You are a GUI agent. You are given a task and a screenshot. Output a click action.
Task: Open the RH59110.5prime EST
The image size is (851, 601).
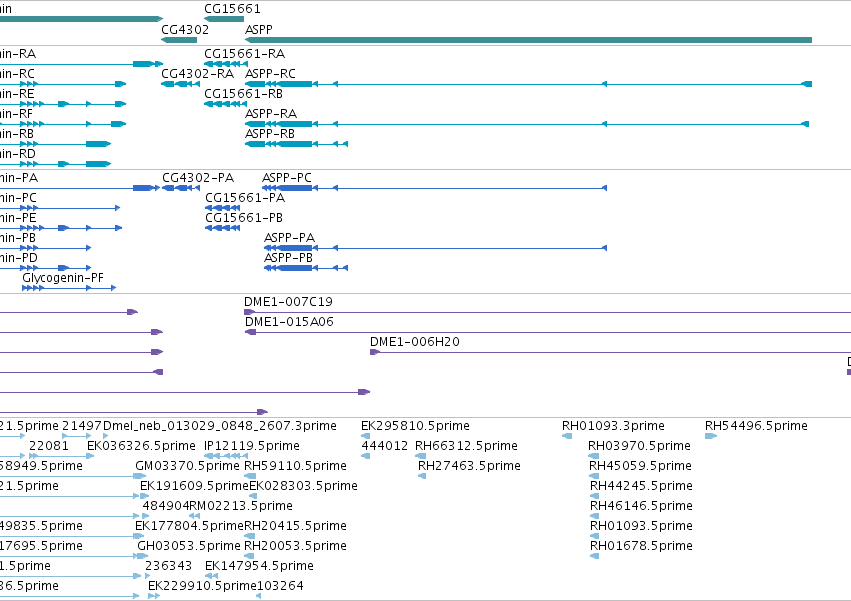pyautogui.click(x=250, y=476)
